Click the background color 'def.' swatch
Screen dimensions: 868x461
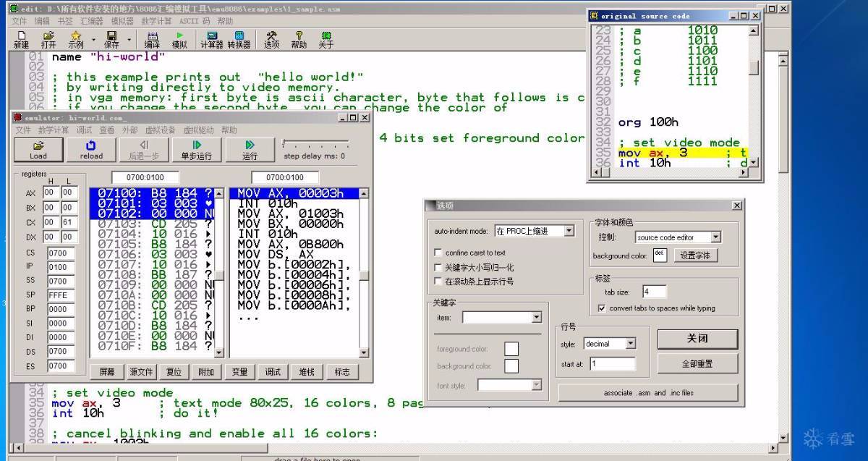click(x=660, y=254)
